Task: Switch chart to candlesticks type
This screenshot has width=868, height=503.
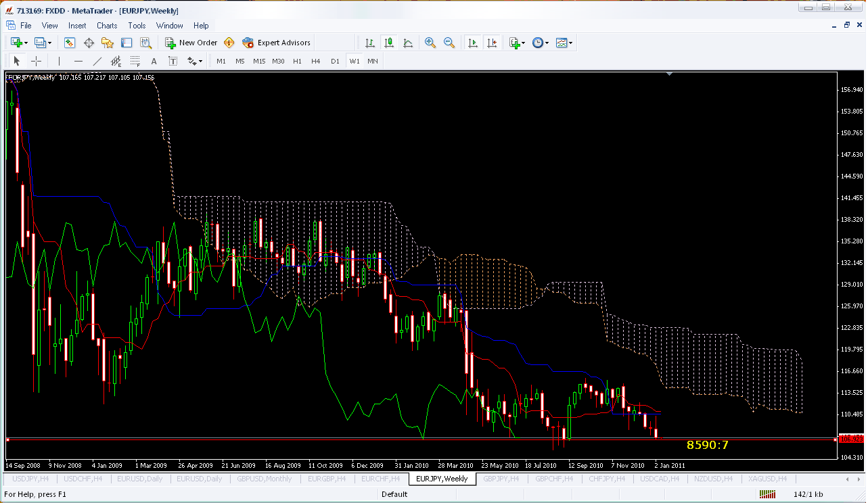Action: pos(389,43)
